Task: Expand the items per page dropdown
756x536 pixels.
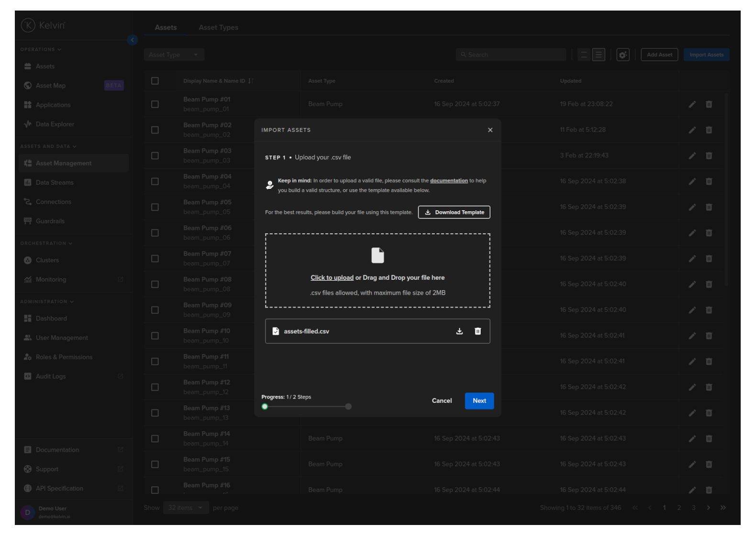Action: (185, 508)
